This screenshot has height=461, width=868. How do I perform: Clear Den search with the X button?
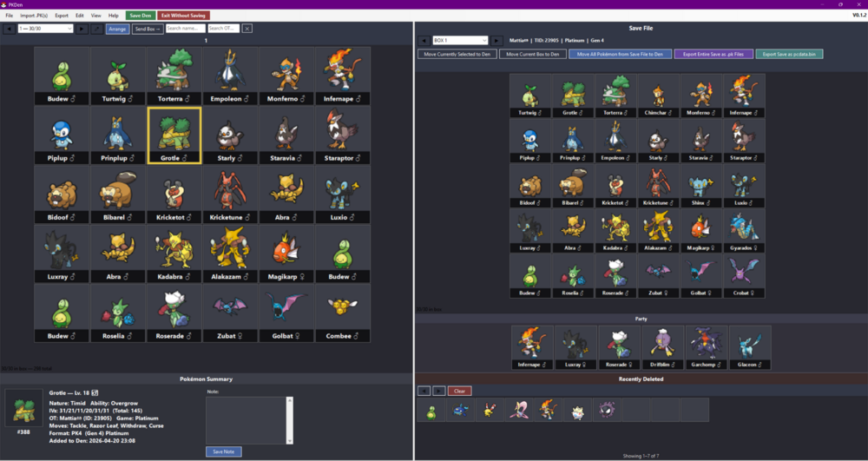point(247,29)
